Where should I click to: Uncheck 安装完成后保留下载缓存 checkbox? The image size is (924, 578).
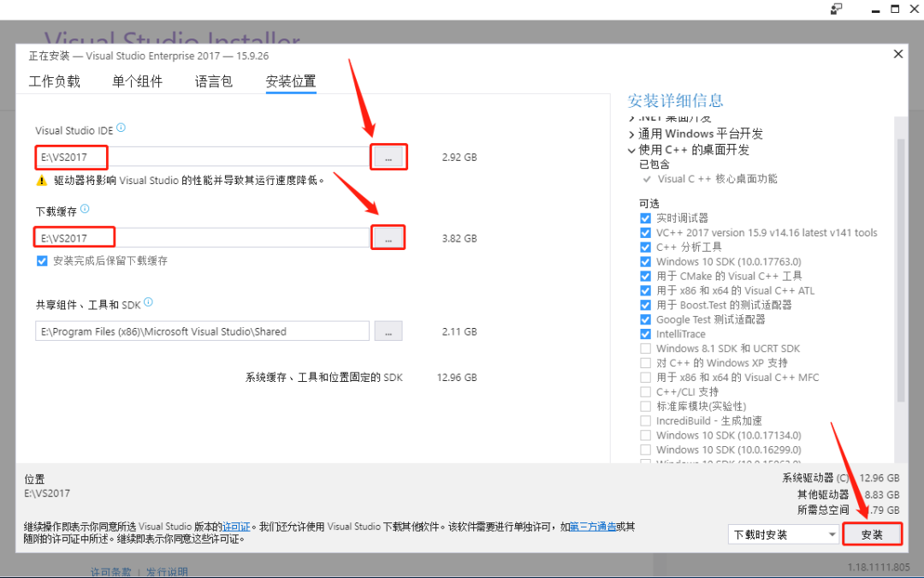click(x=42, y=260)
